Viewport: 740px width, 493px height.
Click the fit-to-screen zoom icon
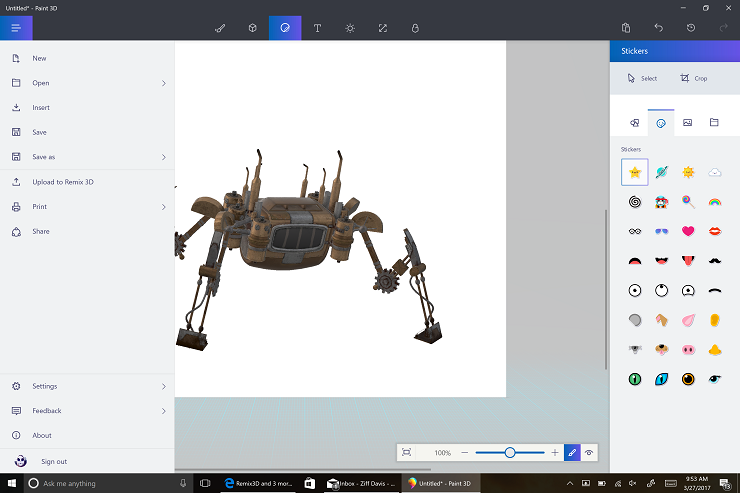coord(406,452)
